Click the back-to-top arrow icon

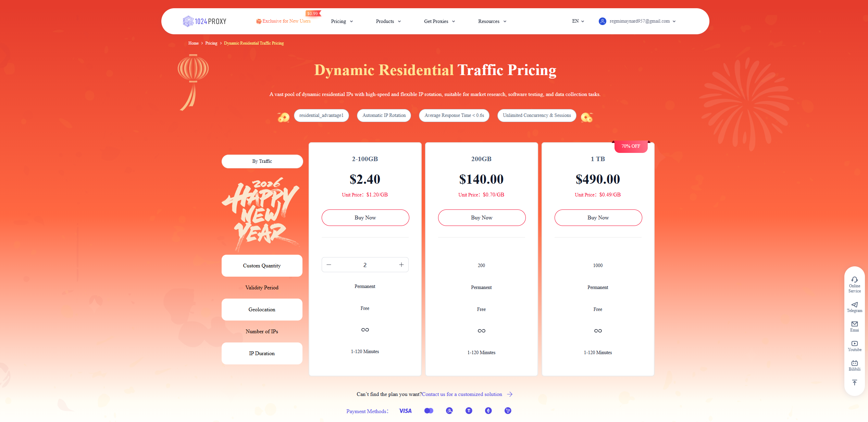[854, 383]
